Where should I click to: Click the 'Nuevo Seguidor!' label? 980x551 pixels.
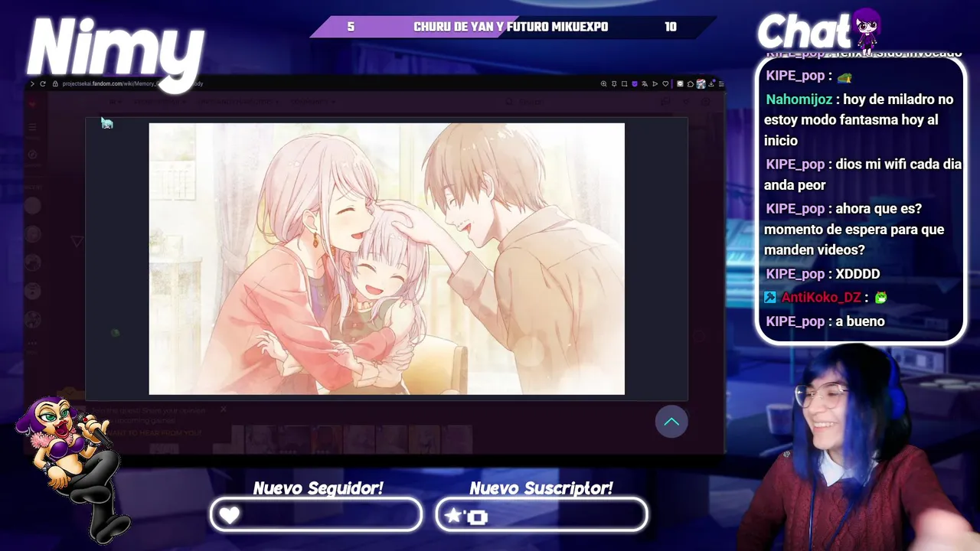click(318, 488)
